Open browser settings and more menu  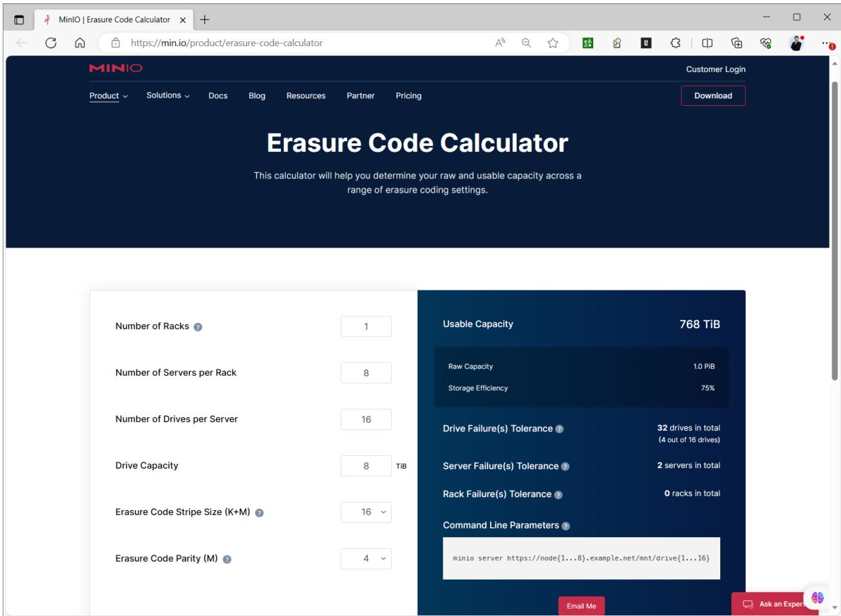(x=827, y=43)
